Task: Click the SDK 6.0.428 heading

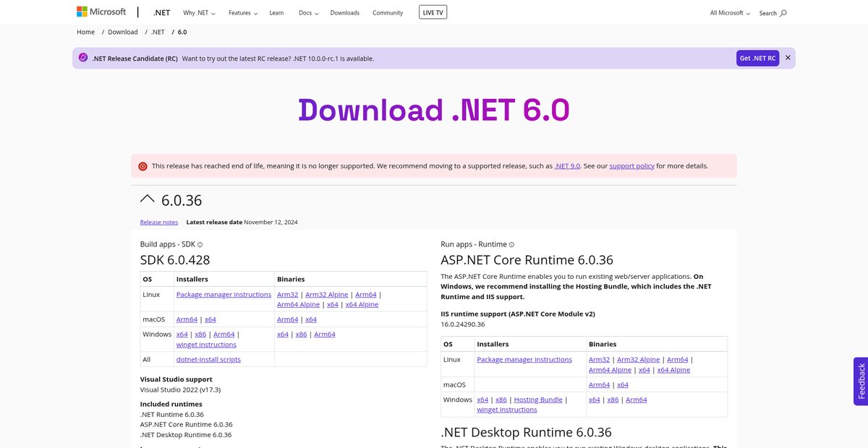Action: (175, 260)
